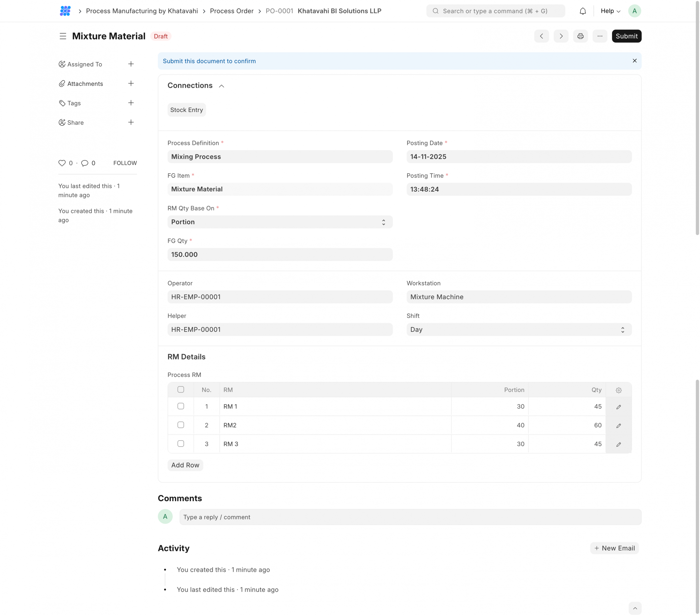
Task: Open the three-dots more options menu
Action: point(600,36)
